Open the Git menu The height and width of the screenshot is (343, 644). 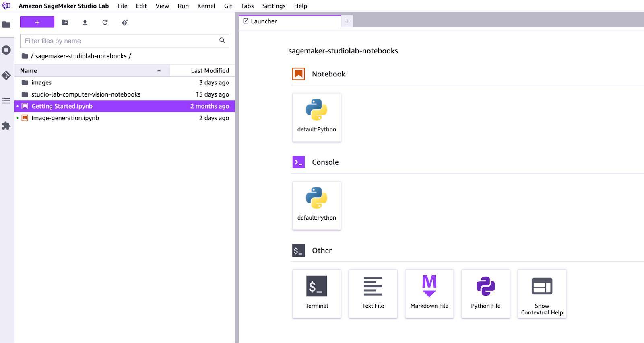click(x=228, y=6)
